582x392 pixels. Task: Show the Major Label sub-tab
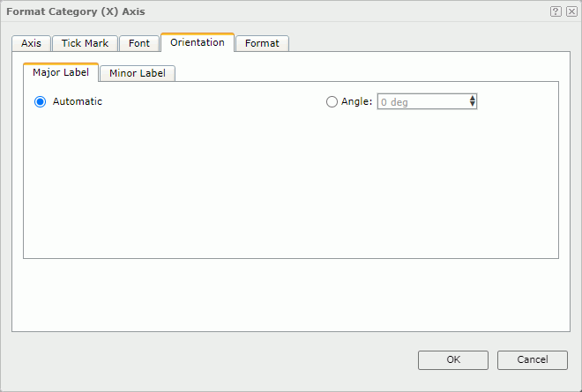tap(61, 72)
